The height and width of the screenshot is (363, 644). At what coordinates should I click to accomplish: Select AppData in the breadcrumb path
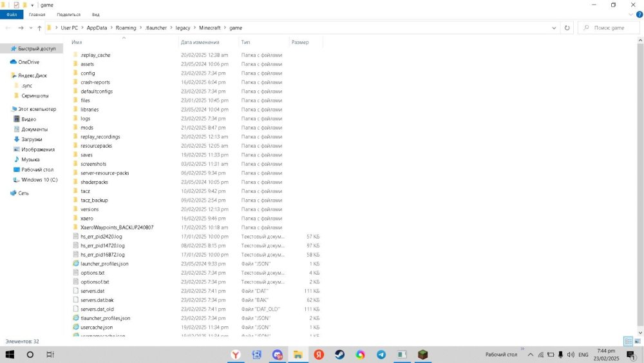pyautogui.click(x=97, y=28)
